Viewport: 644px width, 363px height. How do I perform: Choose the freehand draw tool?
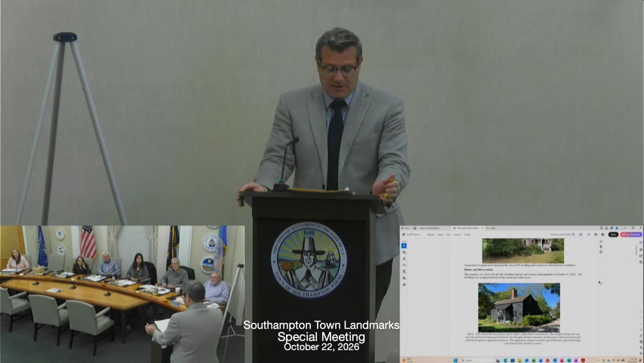pyautogui.click(x=404, y=265)
